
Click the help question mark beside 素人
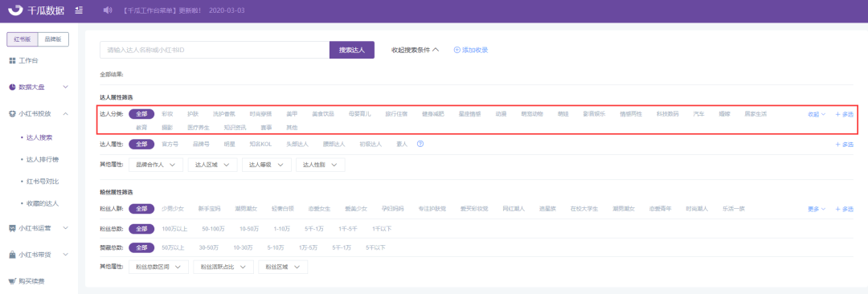[x=420, y=144]
